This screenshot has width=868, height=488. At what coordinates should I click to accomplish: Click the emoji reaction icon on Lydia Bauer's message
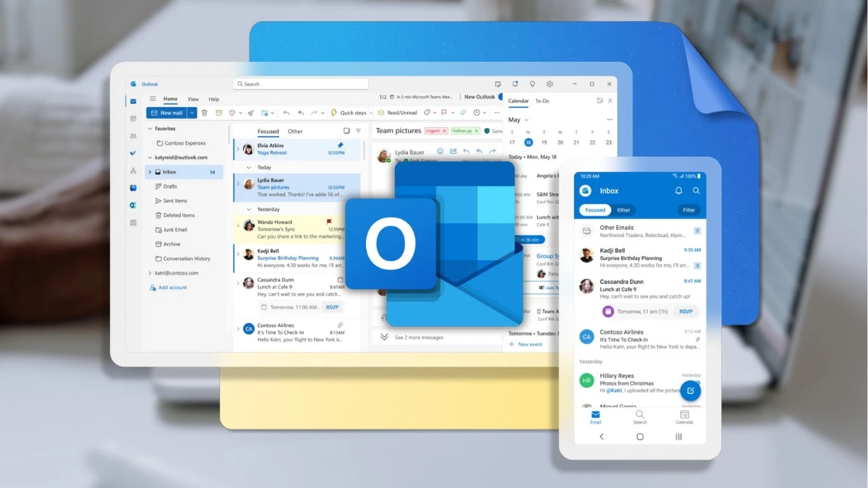tap(440, 151)
